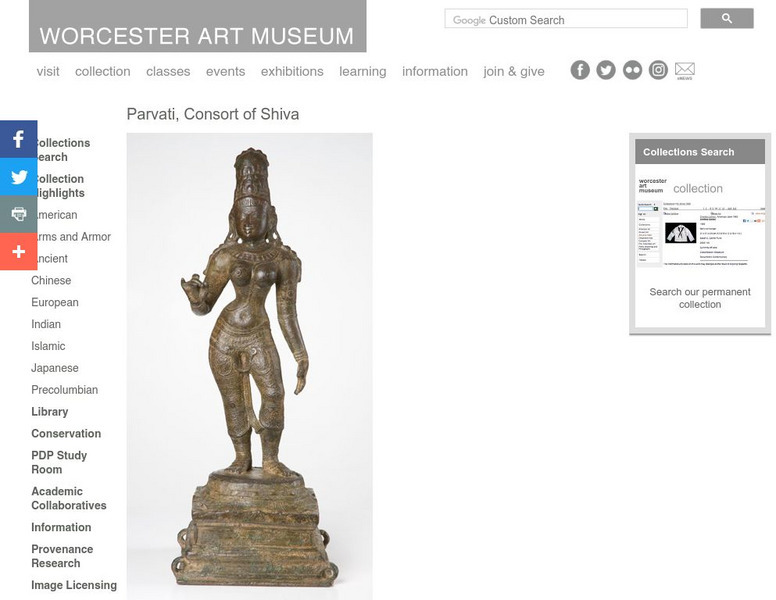This screenshot has height=600, width=776.
Task: Open the museum's Flickr icon
Action: coord(632,70)
